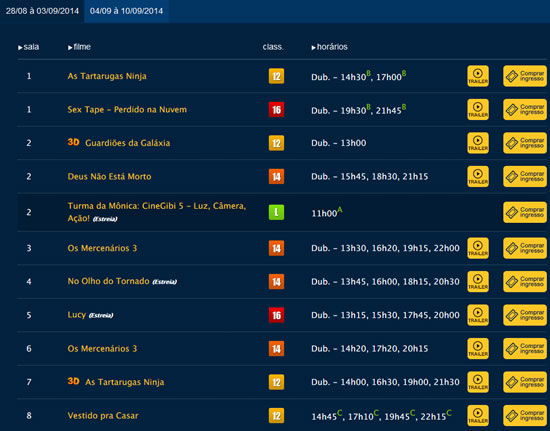Buy ticket for No Olho do Tornado
Screen dimensions: 550x431
(x=525, y=282)
